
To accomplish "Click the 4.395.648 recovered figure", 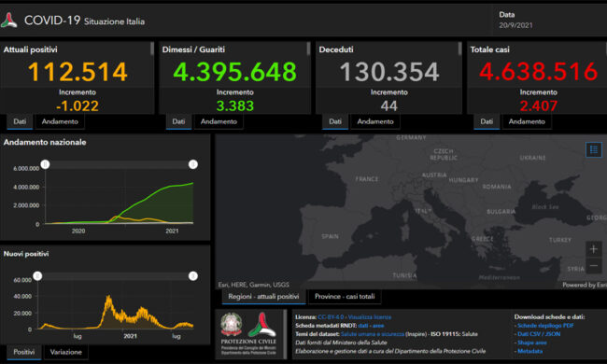I will tap(235, 72).
